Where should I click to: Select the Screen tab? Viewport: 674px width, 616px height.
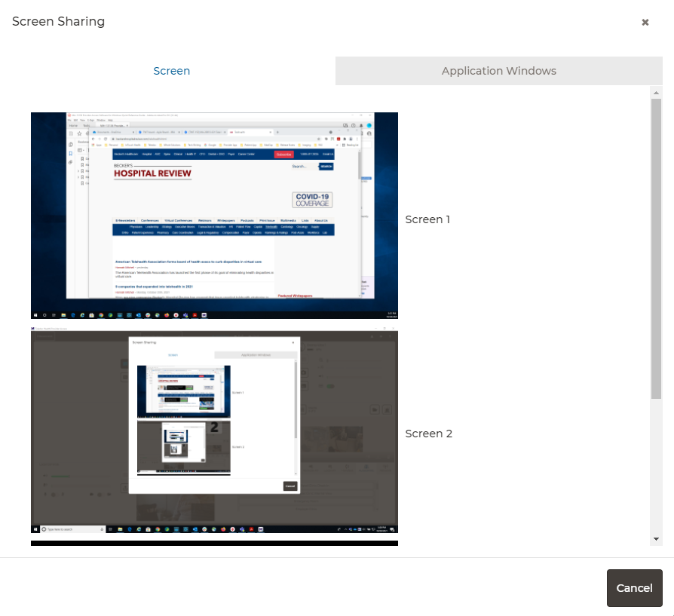tap(171, 70)
